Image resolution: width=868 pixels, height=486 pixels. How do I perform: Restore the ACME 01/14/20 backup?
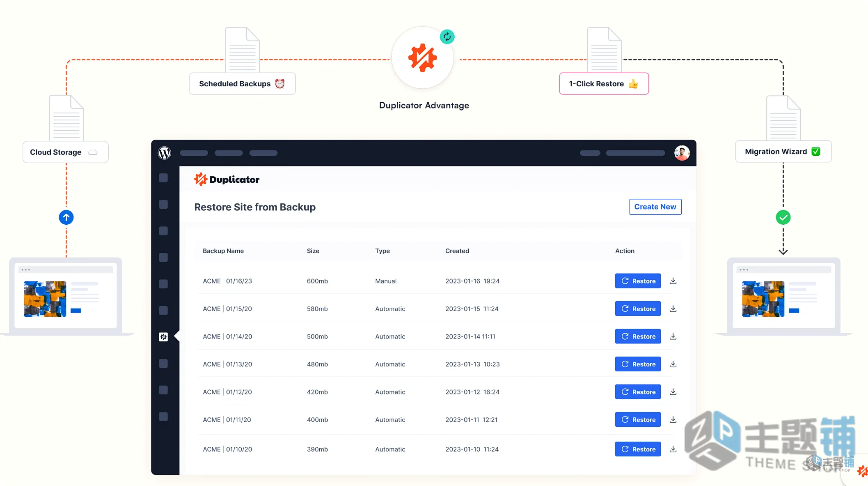638,336
